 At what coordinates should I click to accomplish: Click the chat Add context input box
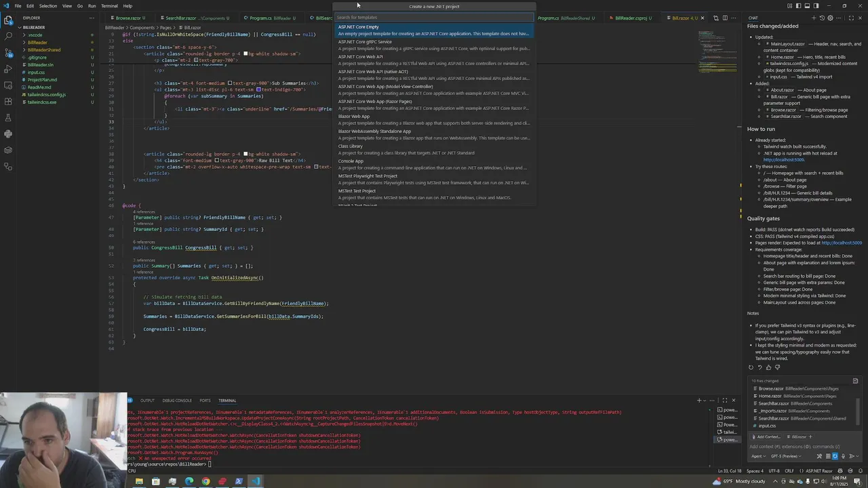[x=802, y=447]
